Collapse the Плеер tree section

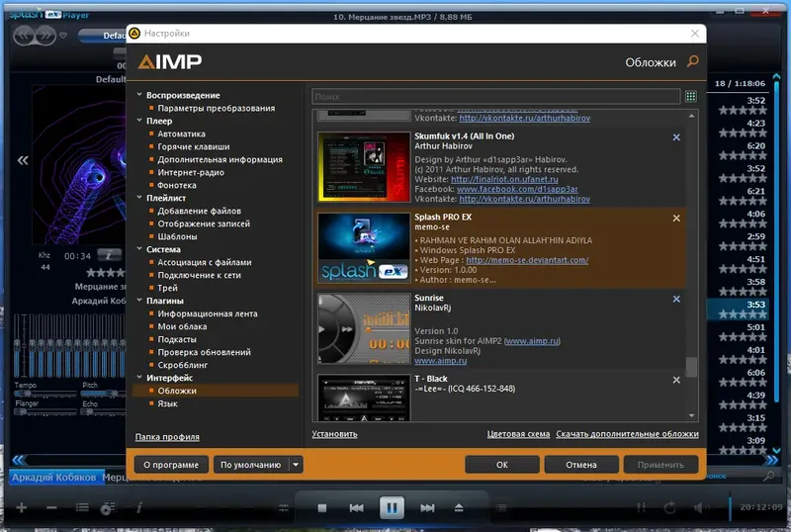(x=139, y=120)
